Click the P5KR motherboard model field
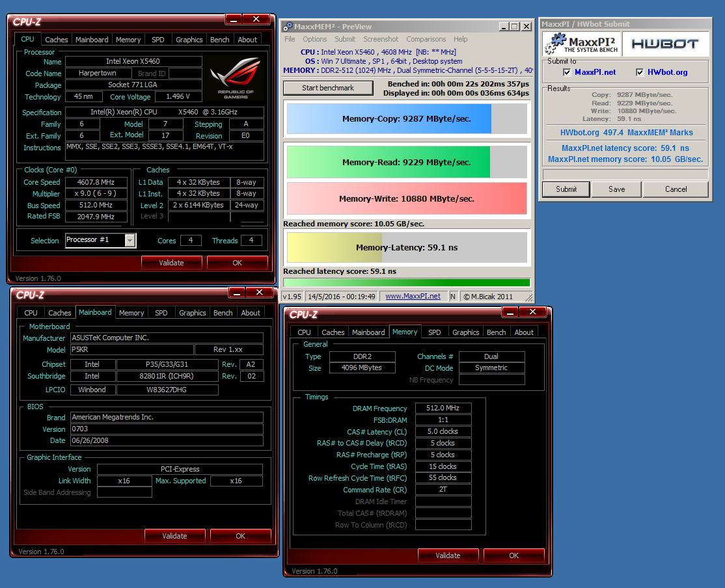 [x=131, y=349]
